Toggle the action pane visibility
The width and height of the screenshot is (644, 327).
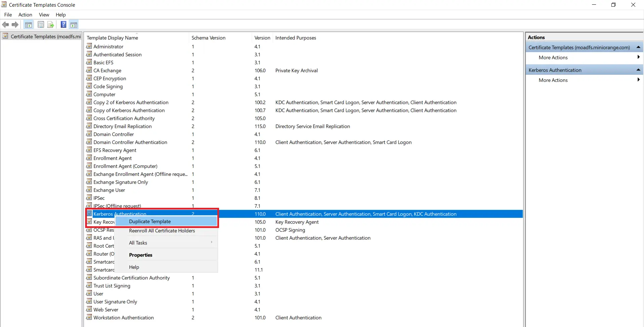pyautogui.click(x=73, y=25)
